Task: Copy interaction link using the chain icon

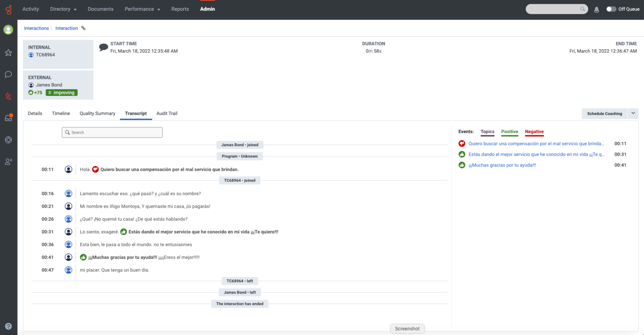Action: point(83,28)
